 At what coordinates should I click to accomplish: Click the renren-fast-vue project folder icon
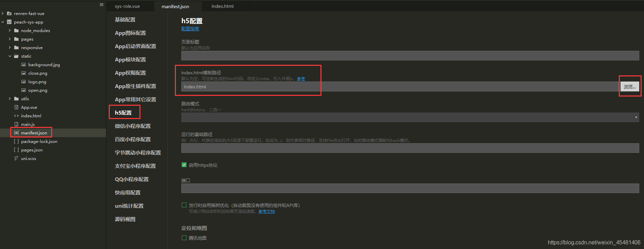coord(9,14)
